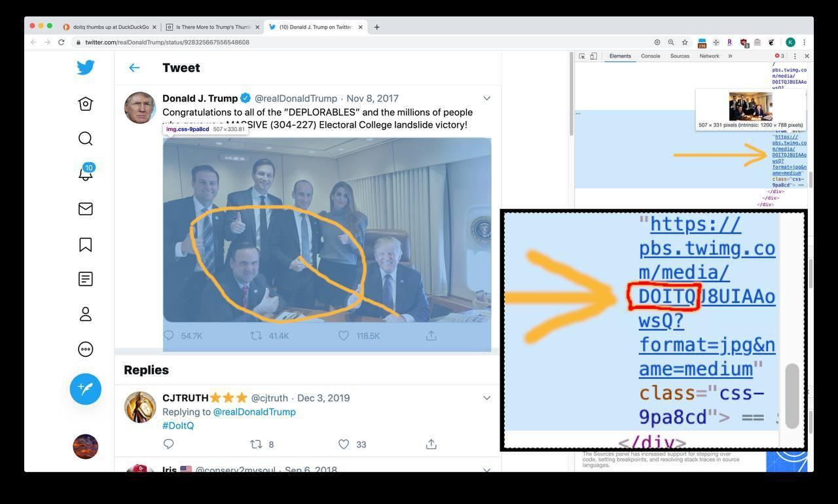Share the CJTRUTH reply
Image resolution: width=838 pixels, height=504 pixels.
click(x=431, y=444)
